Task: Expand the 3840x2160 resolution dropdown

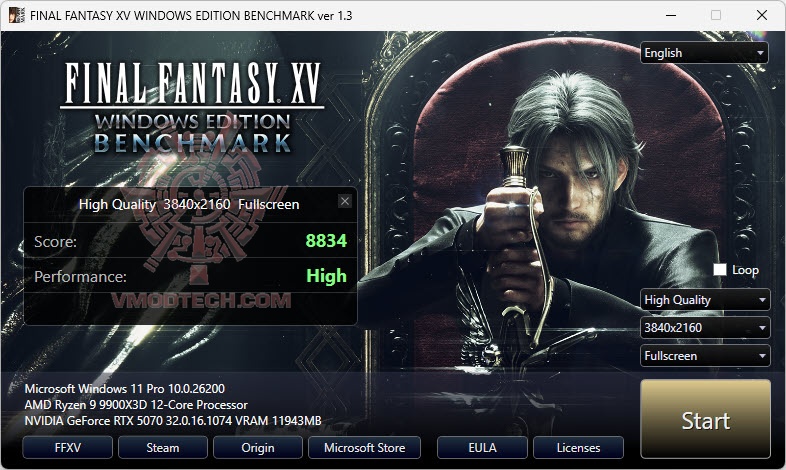Action: click(705, 328)
